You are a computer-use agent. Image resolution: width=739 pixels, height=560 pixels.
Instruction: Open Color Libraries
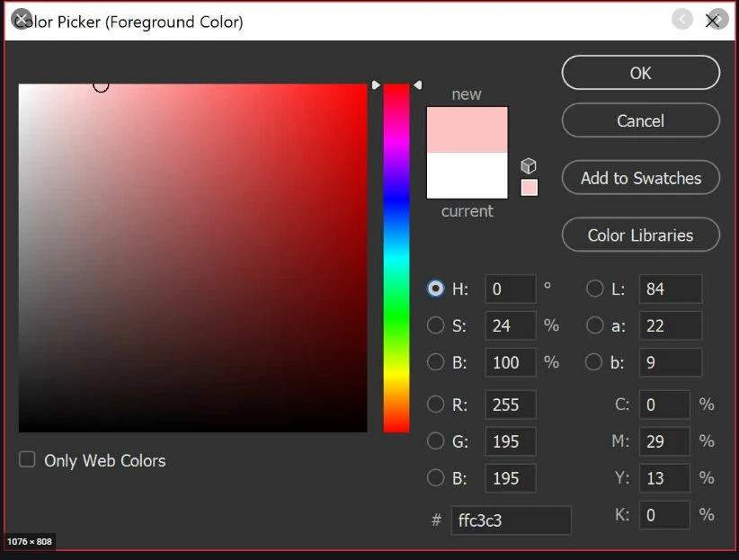640,235
